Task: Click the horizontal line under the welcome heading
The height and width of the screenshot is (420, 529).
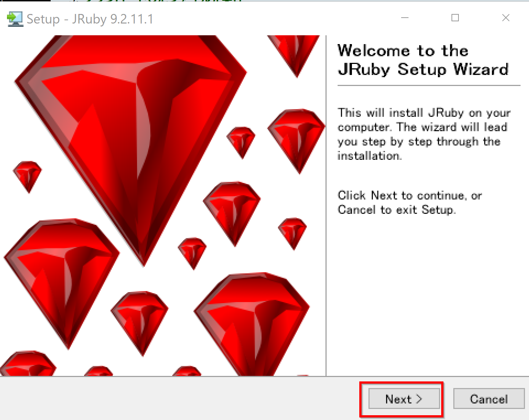Action: pos(429,86)
